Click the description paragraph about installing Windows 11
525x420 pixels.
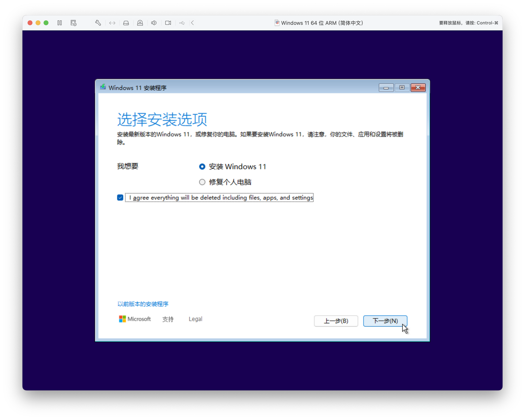260,138
